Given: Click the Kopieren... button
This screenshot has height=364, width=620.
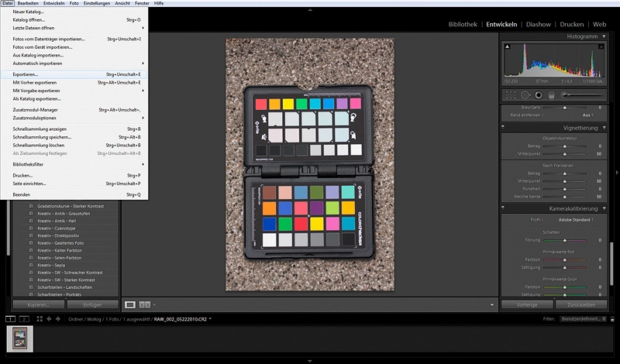Looking at the screenshot, I should pyautogui.click(x=38, y=304).
